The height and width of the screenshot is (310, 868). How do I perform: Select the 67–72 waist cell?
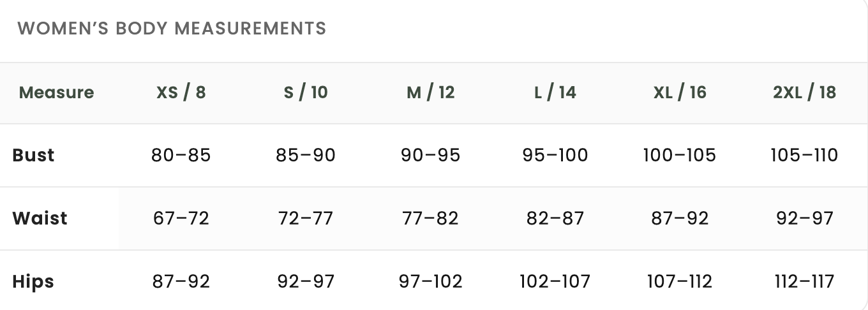(181, 218)
